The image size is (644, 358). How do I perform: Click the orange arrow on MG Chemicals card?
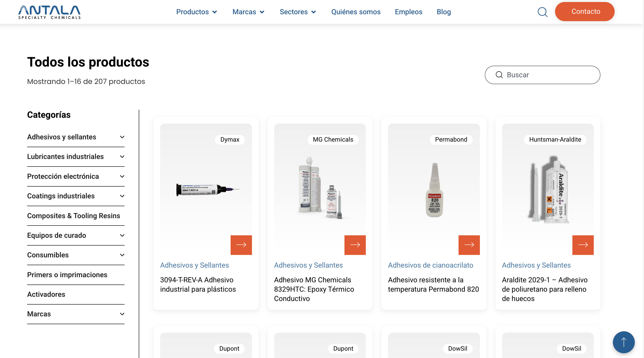(x=355, y=245)
